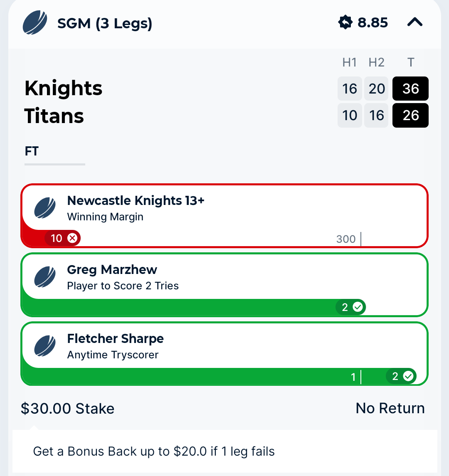
Task: Click the Titans H2 score 16
Action: point(376,115)
